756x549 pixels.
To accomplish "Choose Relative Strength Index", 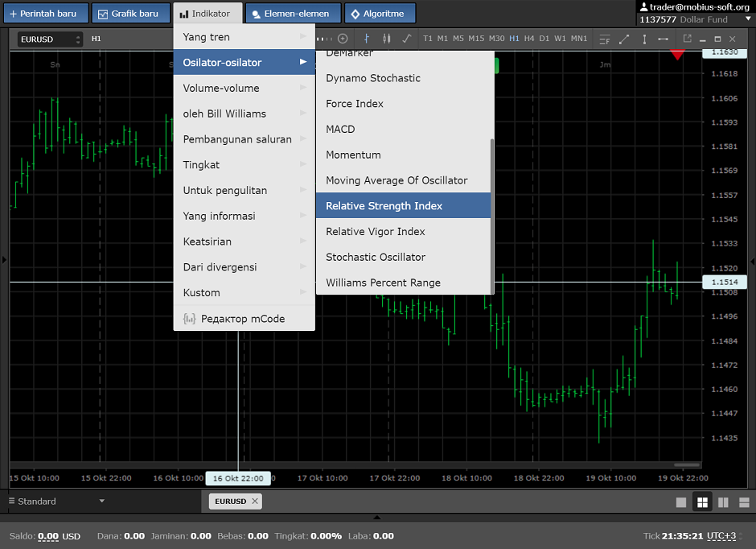I will (x=403, y=205).
